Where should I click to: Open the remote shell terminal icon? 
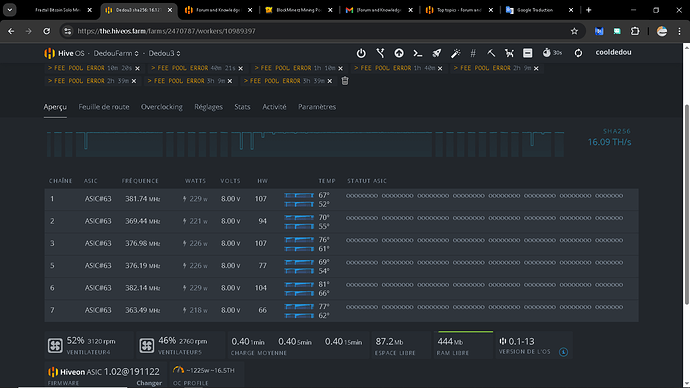[x=418, y=53]
